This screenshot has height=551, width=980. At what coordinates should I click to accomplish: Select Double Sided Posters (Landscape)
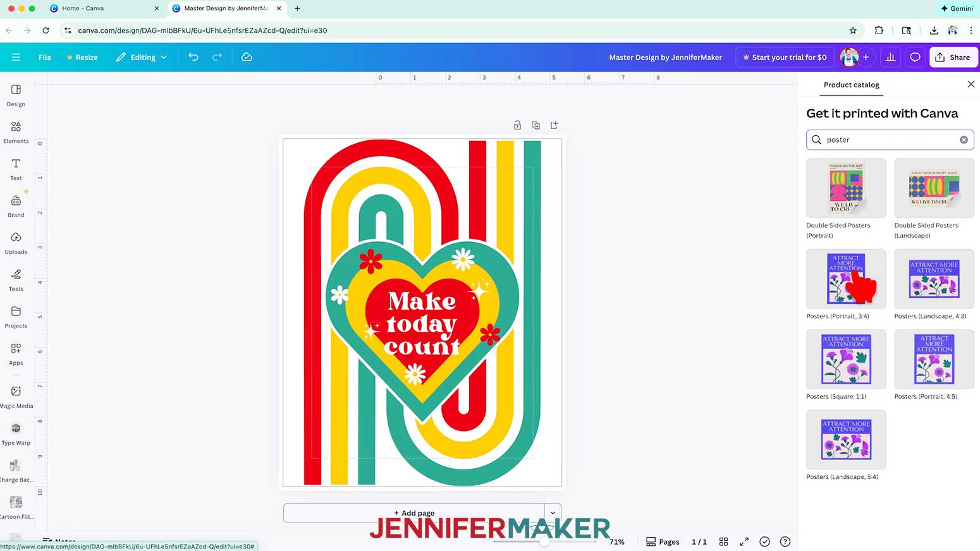[934, 198]
